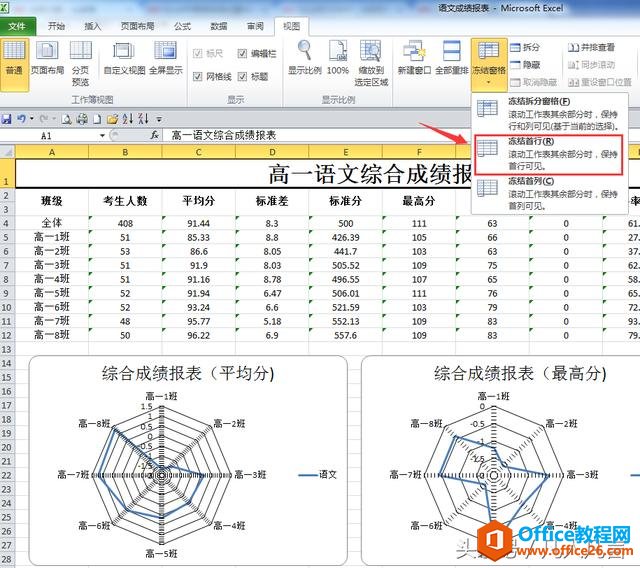This screenshot has width=640, height=568.
Task: Zoom to selection (缩放到选定区域)
Action: click(x=371, y=64)
